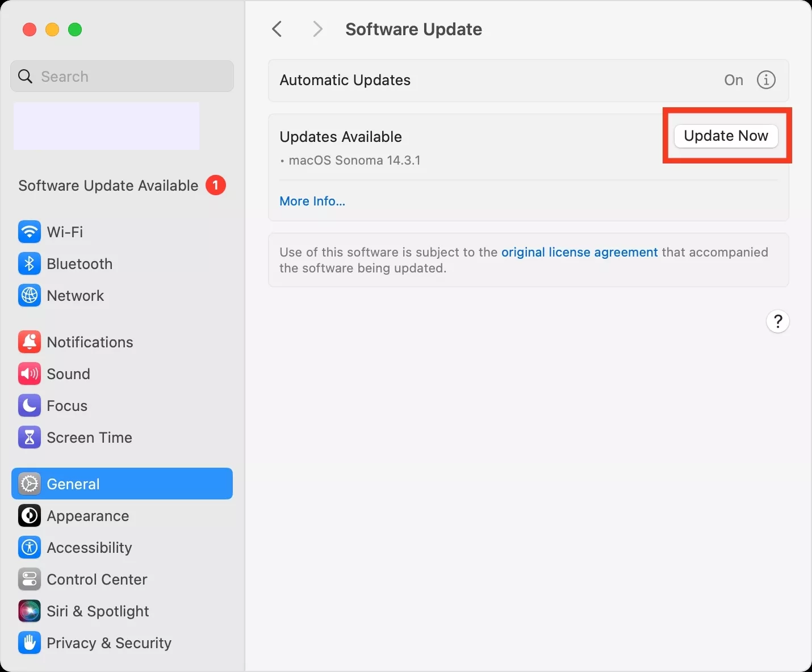Go back with the left chevron
Viewport: 812px width, 672px height.
click(x=277, y=29)
